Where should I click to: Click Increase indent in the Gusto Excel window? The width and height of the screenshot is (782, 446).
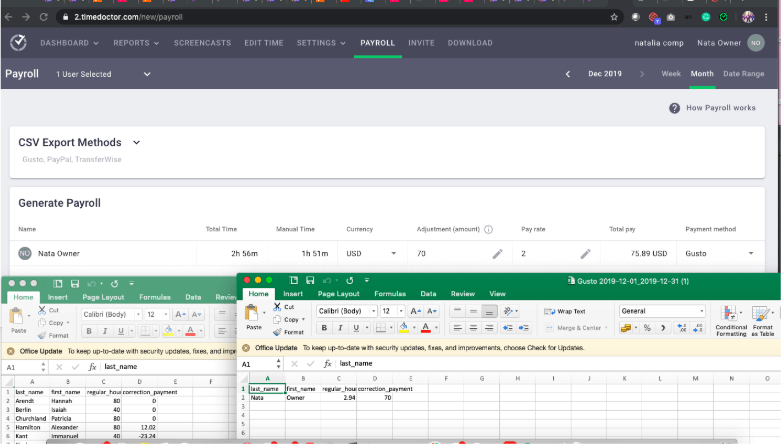[x=524, y=328]
